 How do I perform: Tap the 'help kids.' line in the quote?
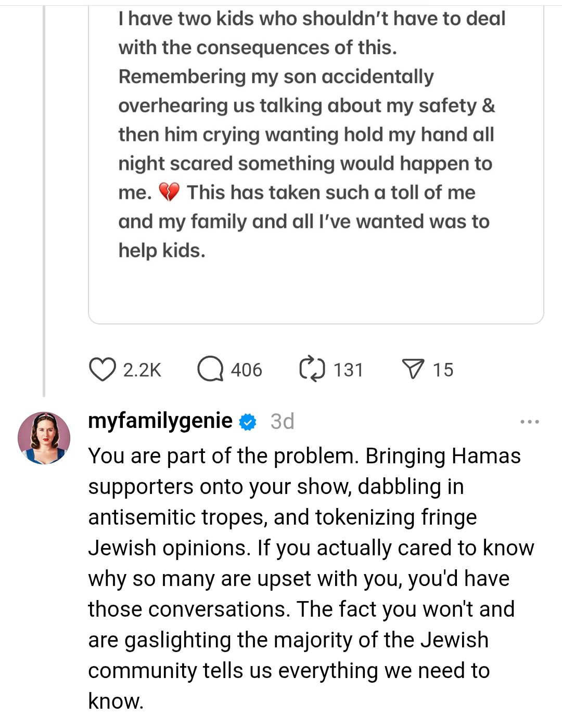click(162, 251)
